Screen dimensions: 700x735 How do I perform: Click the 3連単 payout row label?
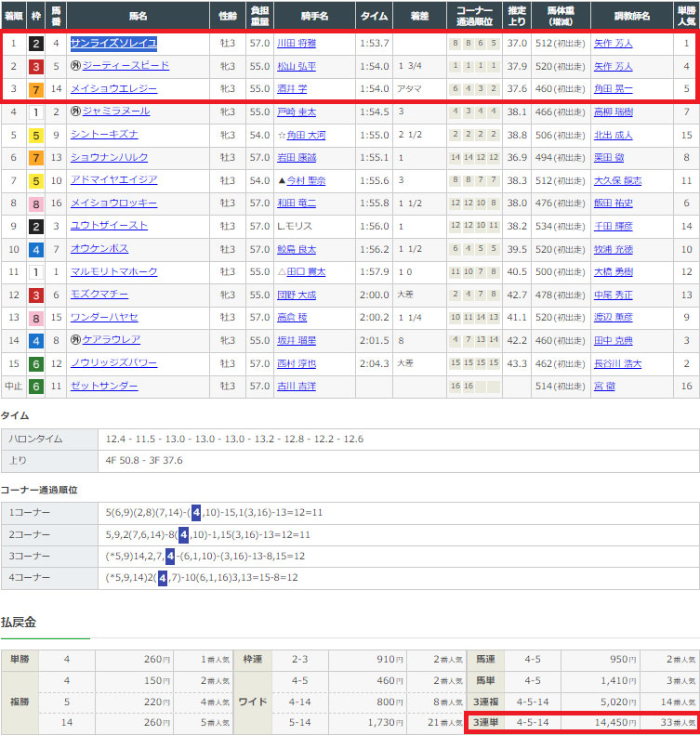[x=484, y=722]
